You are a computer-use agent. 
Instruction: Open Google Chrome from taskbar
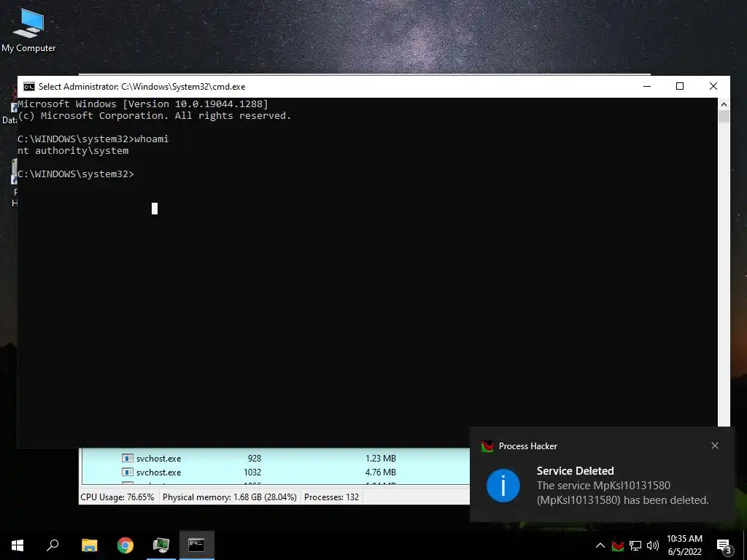pos(125,545)
